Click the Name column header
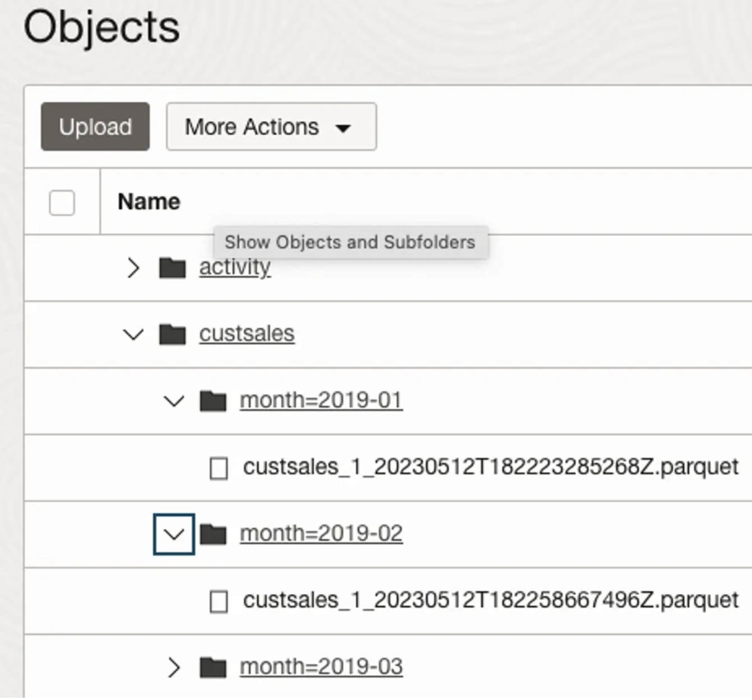 148,202
